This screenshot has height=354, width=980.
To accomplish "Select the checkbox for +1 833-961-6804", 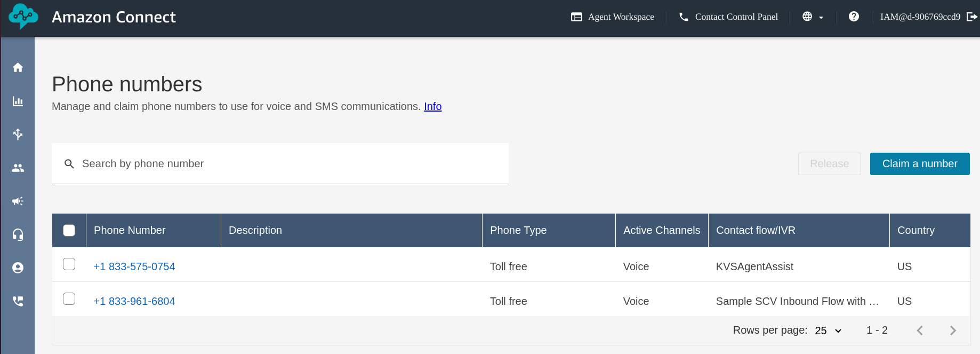I will click(x=69, y=299).
